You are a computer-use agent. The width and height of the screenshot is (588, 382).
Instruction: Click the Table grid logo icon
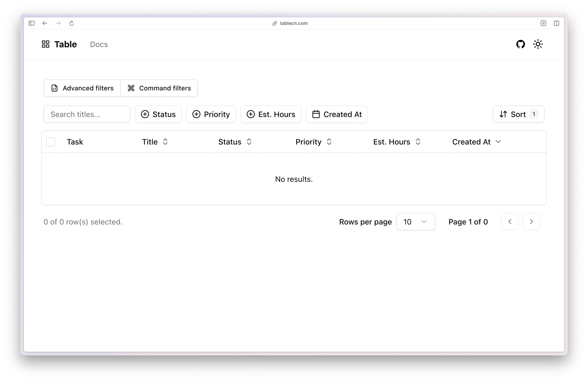tap(46, 44)
